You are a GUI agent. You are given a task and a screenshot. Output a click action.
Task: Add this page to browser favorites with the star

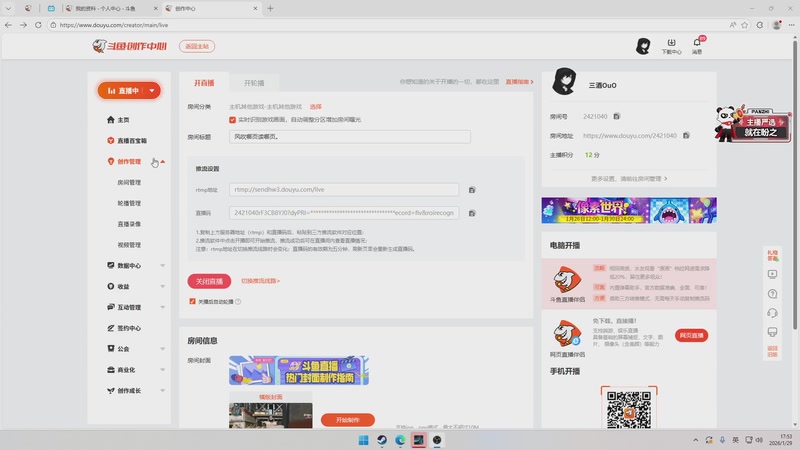pyautogui.click(x=745, y=24)
